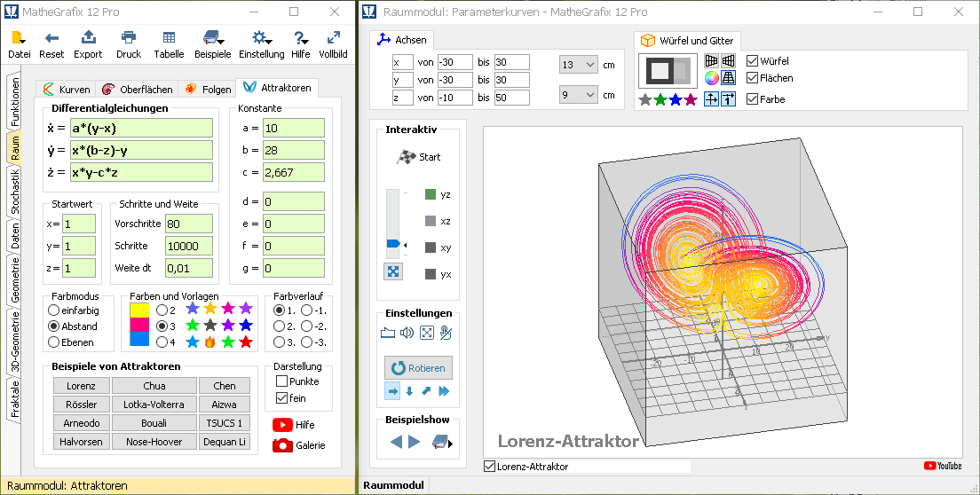
Task: Open the Einstellung gear dropdown
Action: point(261,45)
